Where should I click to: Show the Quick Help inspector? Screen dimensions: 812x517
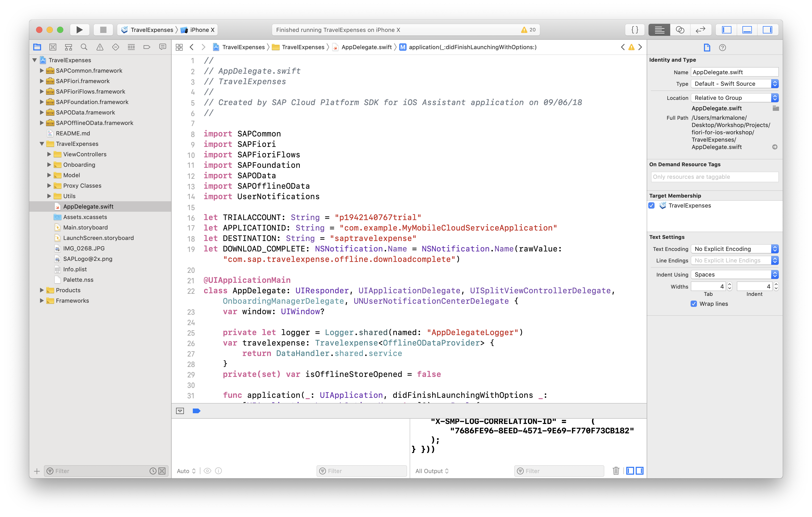[722, 48]
